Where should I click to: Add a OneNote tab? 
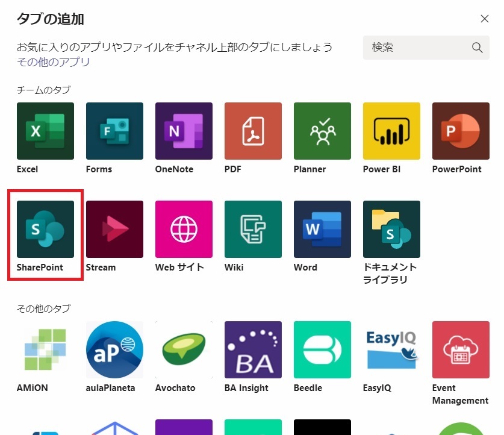point(184,131)
